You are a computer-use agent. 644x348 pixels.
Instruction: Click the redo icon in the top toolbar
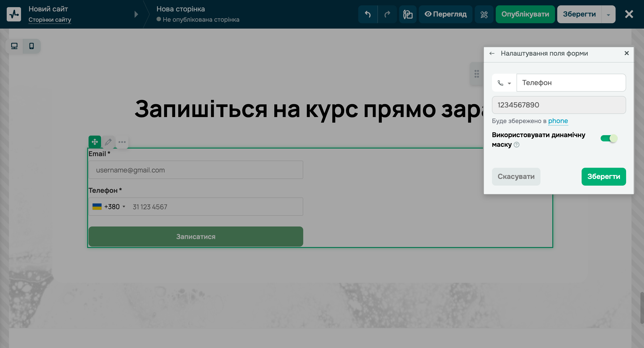387,14
